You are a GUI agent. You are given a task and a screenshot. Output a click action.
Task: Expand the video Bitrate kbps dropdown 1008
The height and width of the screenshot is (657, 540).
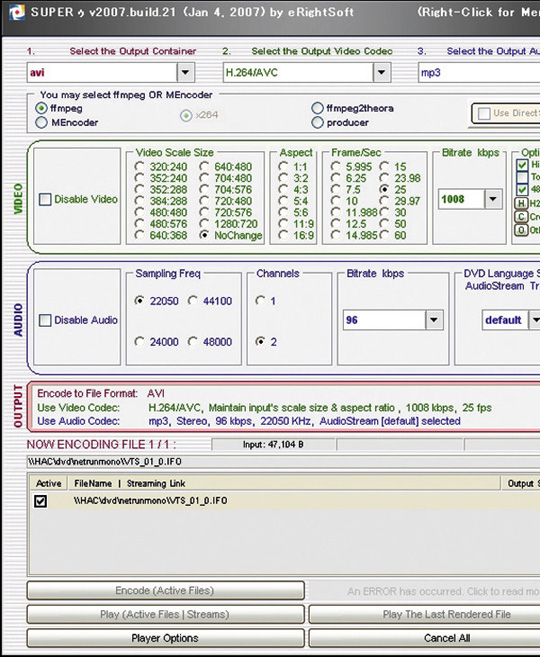[x=493, y=199]
